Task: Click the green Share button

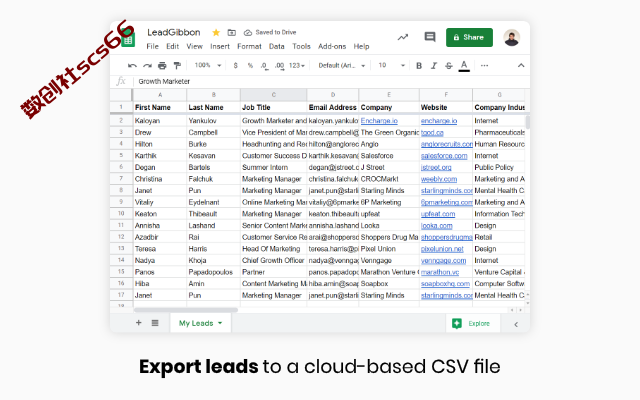Action: (469, 37)
